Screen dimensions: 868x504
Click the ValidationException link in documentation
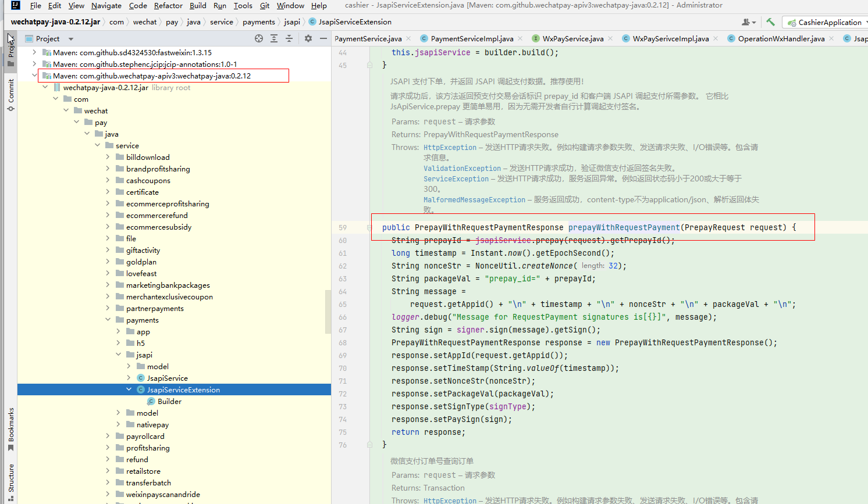(462, 169)
